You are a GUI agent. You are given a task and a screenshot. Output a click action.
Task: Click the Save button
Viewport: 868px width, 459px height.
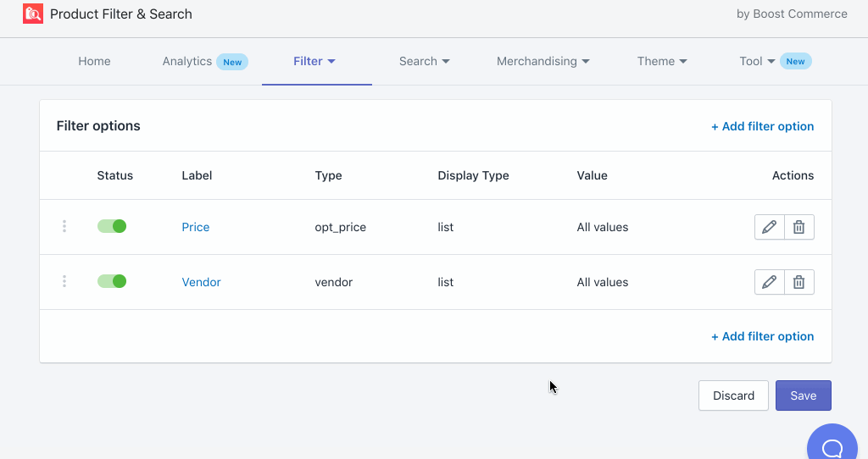click(803, 395)
